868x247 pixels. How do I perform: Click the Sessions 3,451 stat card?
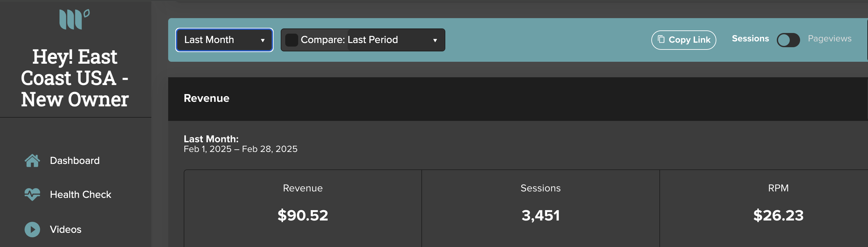pyautogui.click(x=540, y=208)
